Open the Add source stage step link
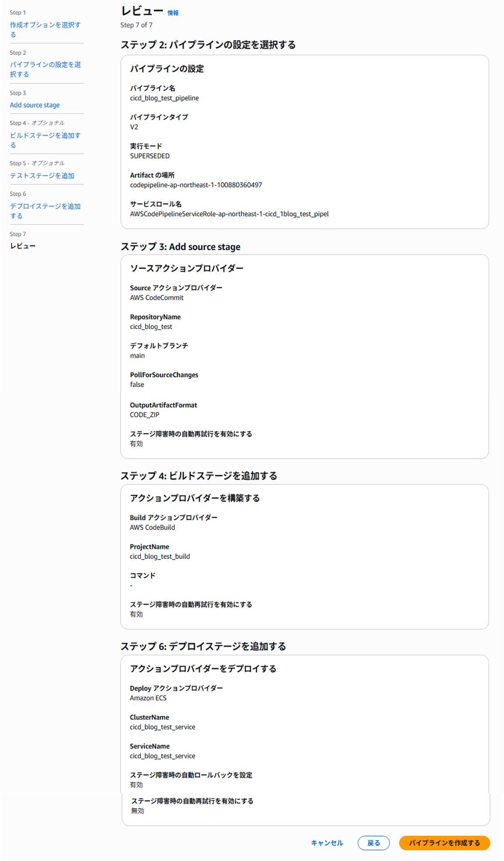The height and width of the screenshot is (861, 504). click(35, 105)
